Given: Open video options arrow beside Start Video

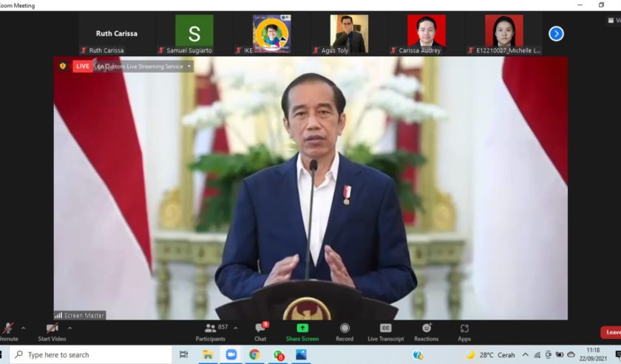Looking at the screenshot, I should pos(69,328).
